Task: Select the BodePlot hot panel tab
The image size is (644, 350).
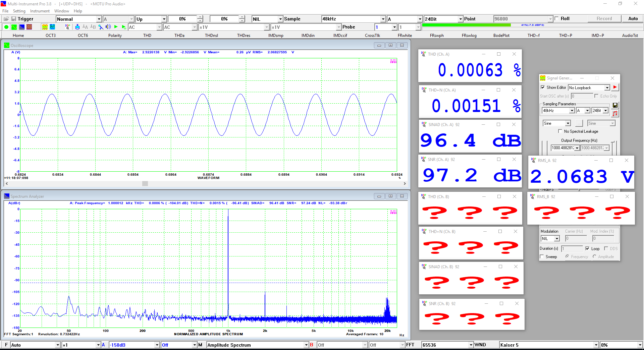Action: point(501,36)
